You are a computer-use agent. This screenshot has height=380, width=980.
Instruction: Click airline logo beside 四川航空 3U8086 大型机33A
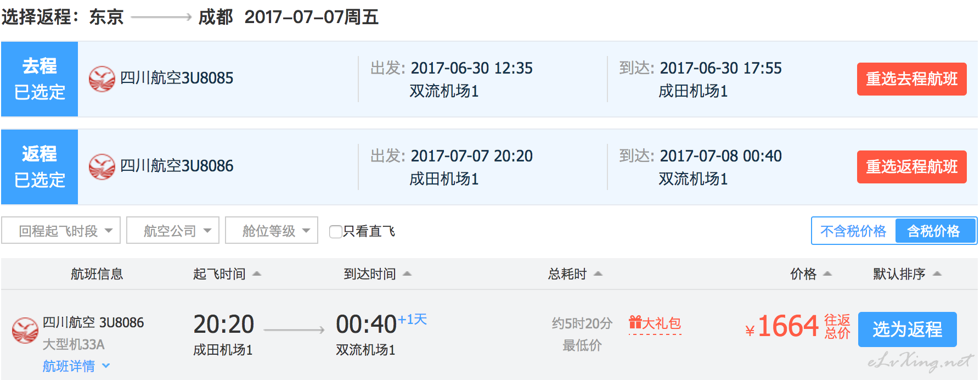pyautogui.click(x=25, y=330)
